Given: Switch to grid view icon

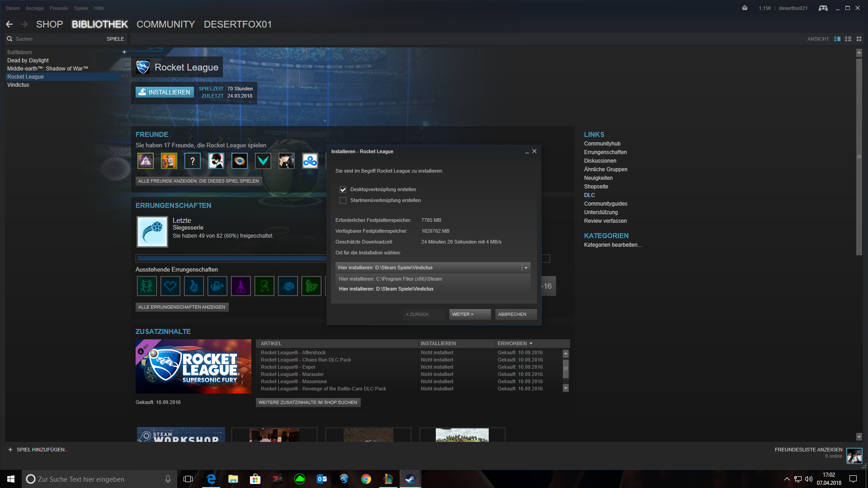Looking at the screenshot, I should (x=859, y=39).
